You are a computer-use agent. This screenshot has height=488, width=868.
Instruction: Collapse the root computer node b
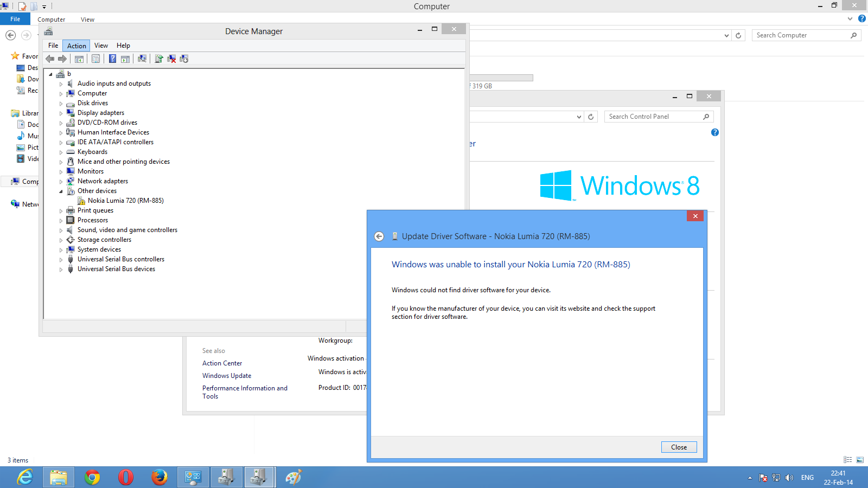[x=51, y=74]
